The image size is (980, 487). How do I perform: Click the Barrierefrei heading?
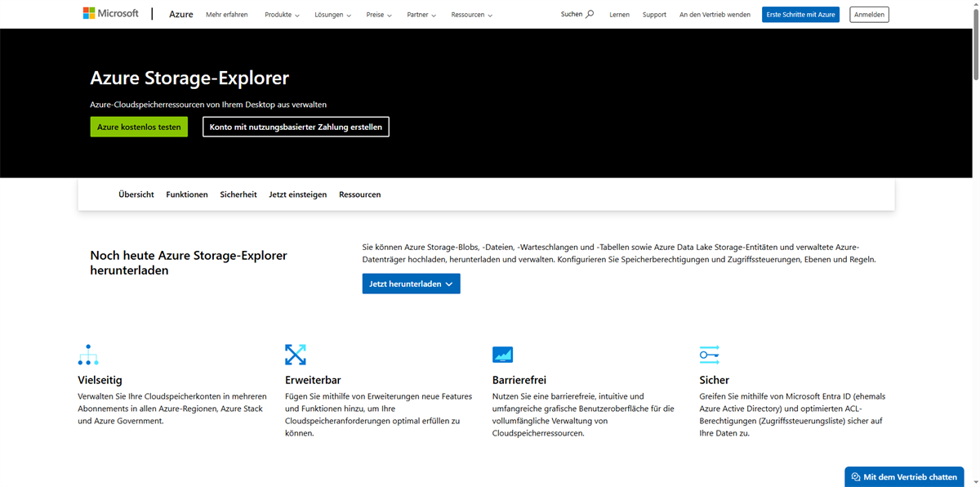click(519, 380)
